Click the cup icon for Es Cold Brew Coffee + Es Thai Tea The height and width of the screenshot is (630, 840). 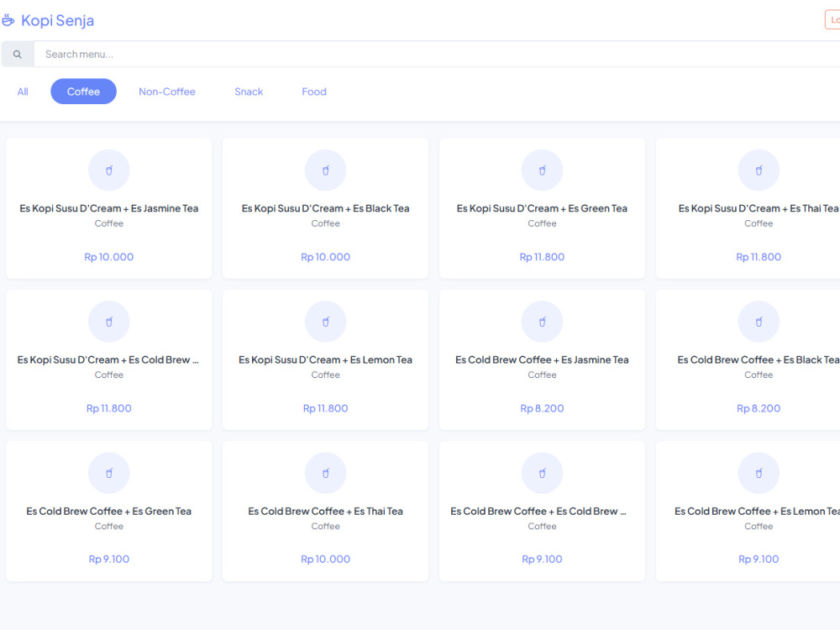[325, 473]
